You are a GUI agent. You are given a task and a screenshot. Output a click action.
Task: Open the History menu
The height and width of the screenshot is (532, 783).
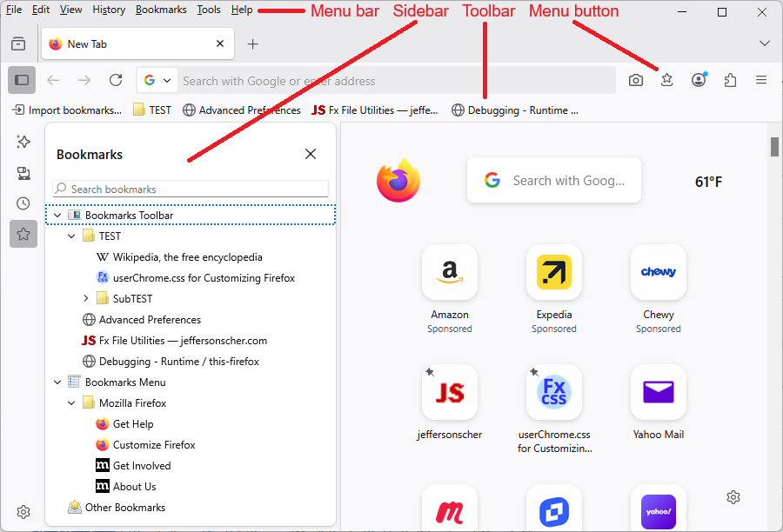109,10
